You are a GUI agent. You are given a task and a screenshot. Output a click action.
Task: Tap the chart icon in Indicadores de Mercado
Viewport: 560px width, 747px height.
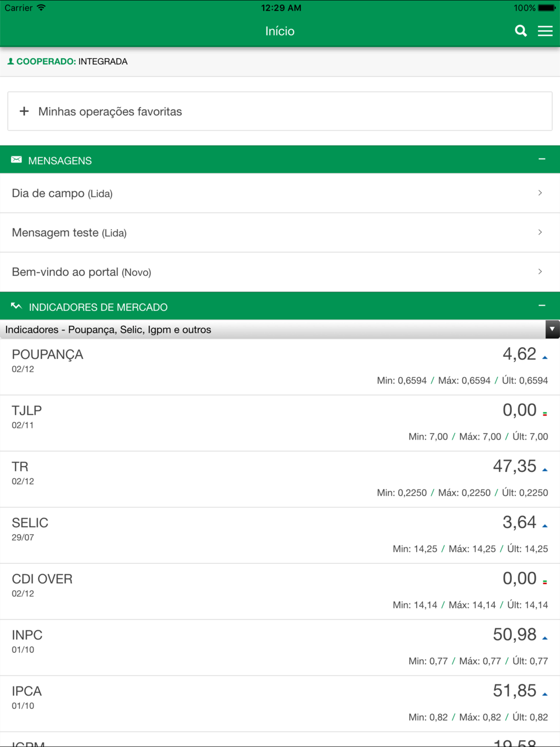pyautogui.click(x=16, y=306)
